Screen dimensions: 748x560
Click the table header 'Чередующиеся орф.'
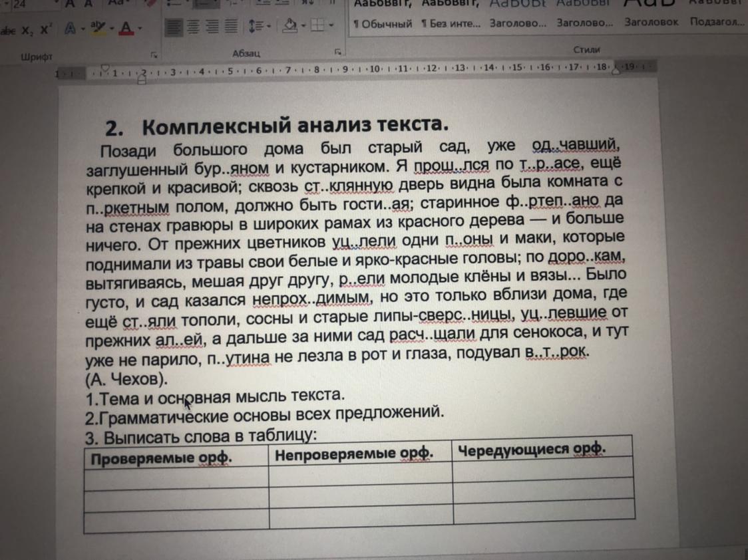coord(532,450)
